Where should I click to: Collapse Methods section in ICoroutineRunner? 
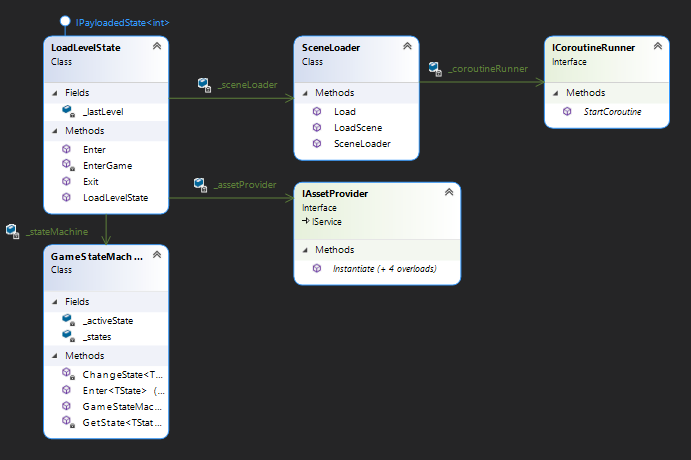pyautogui.click(x=556, y=93)
